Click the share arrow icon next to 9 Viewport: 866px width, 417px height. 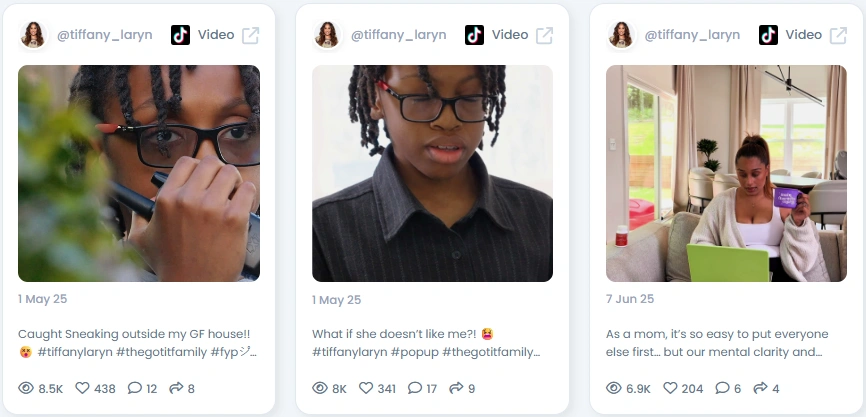click(x=456, y=388)
